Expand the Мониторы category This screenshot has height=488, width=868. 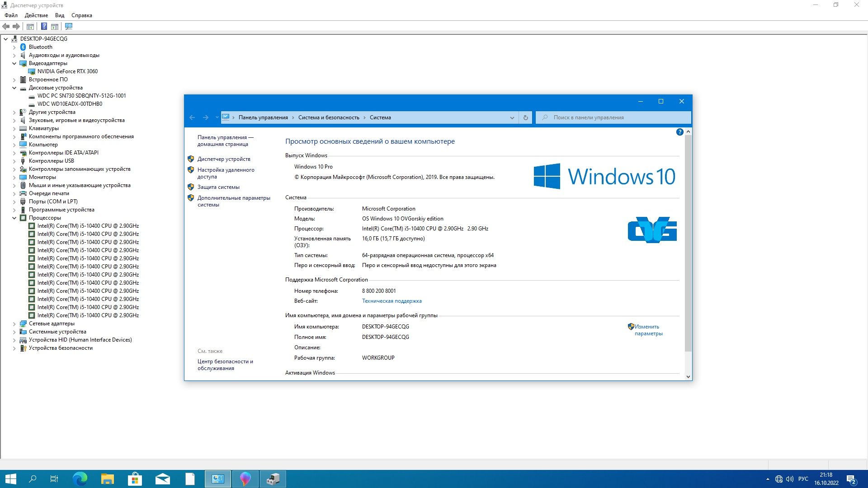14,177
